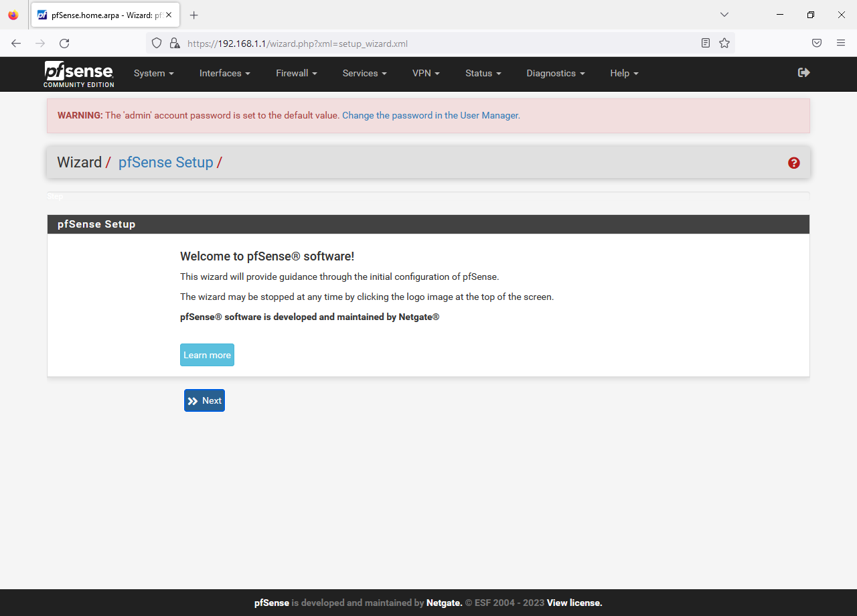Open the System dropdown menu
This screenshot has height=616, width=857.
154,74
